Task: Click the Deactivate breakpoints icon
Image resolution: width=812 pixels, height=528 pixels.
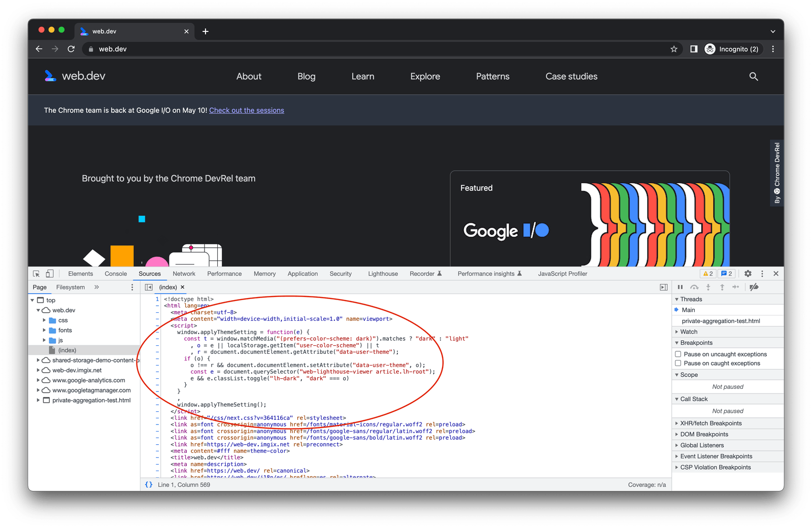Action: coord(753,287)
